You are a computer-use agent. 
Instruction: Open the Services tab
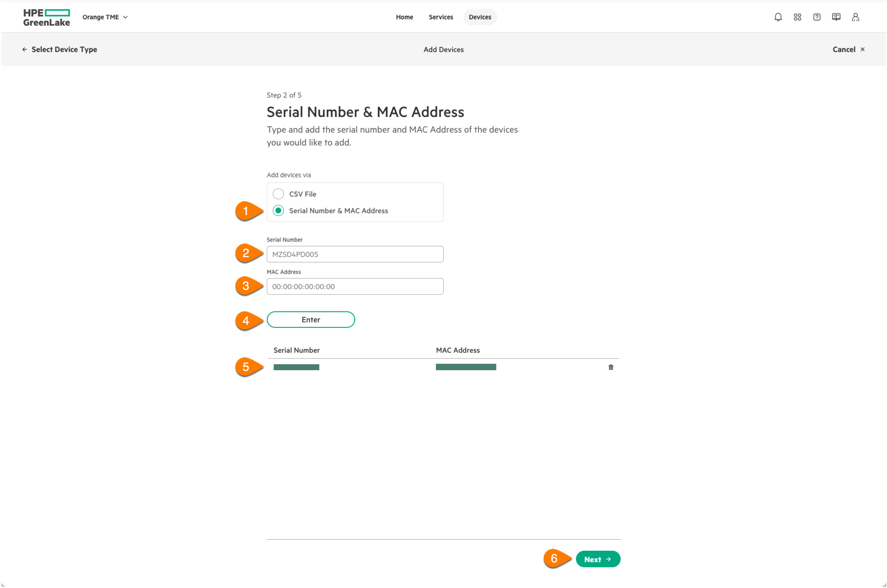point(441,17)
